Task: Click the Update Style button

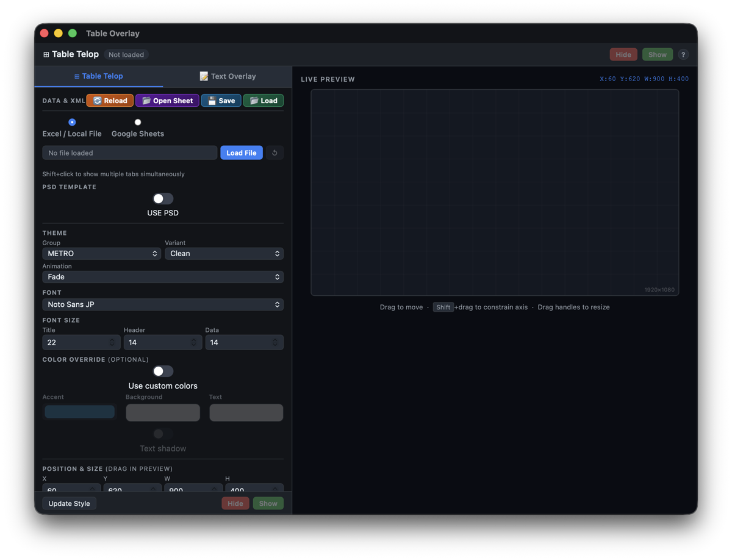Action: pos(69,503)
